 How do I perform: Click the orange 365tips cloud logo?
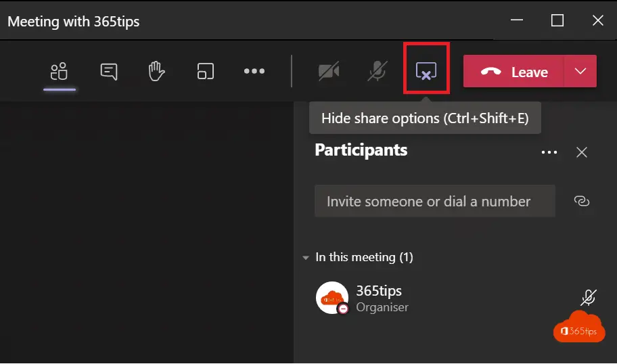tap(579, 327)
